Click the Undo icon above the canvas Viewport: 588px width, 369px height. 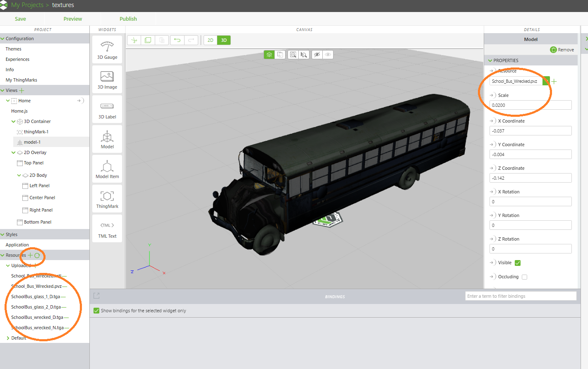pyautogui.click(x=177, y=40)
